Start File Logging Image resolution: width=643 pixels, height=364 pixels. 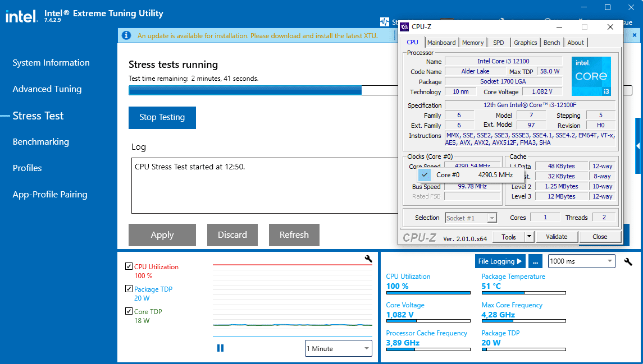pos(500,261)
